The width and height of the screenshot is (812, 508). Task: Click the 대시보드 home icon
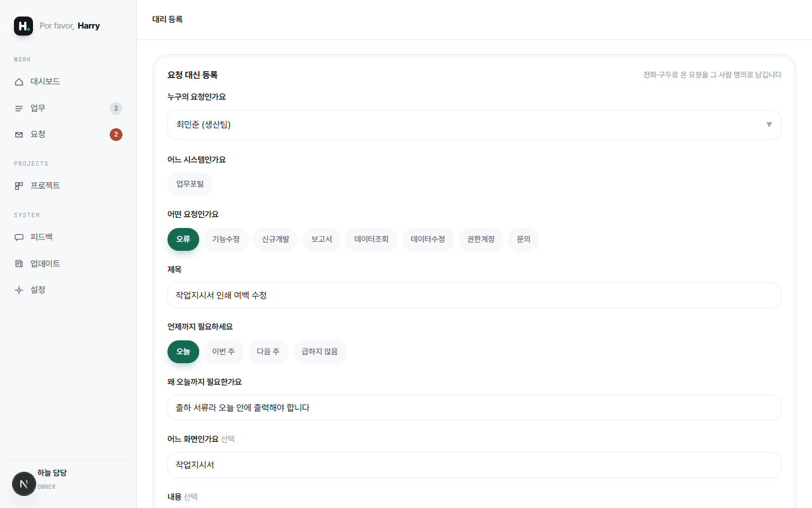[x=19, y=82]
